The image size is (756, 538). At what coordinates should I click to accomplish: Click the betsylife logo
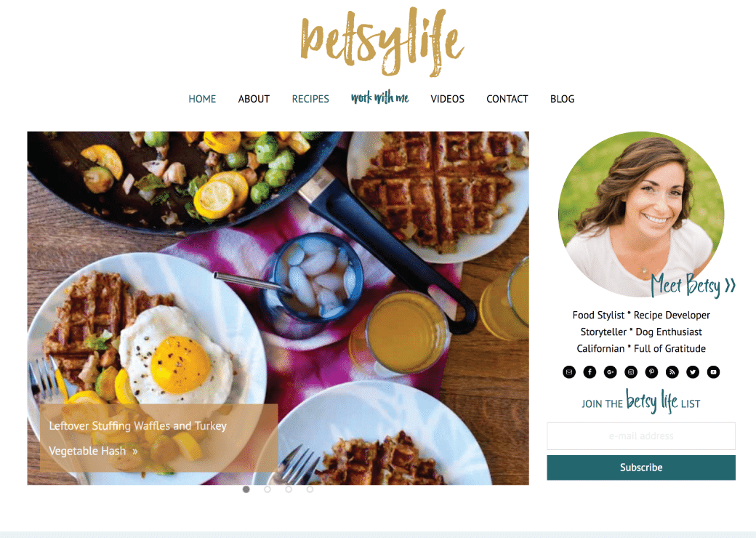[x=382, y=42]
